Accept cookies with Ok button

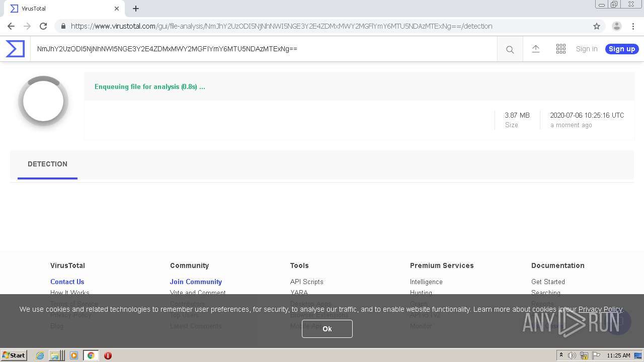pyautogui.click(x=327, y=329)
